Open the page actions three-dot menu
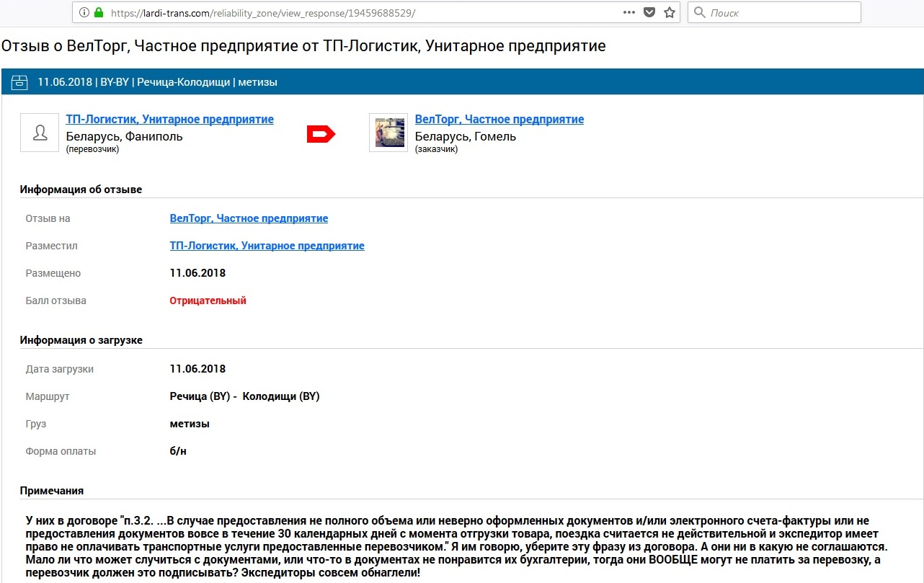Image resolution: width=924 pixels, height=583 pixels. (x=629, y=13)
